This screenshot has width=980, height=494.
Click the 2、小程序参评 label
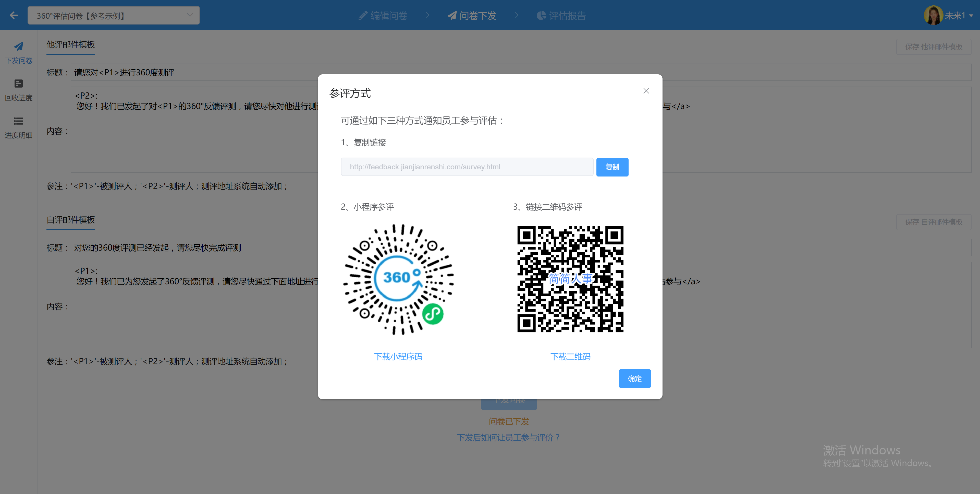pyautogui.click(x=367, y=207)
